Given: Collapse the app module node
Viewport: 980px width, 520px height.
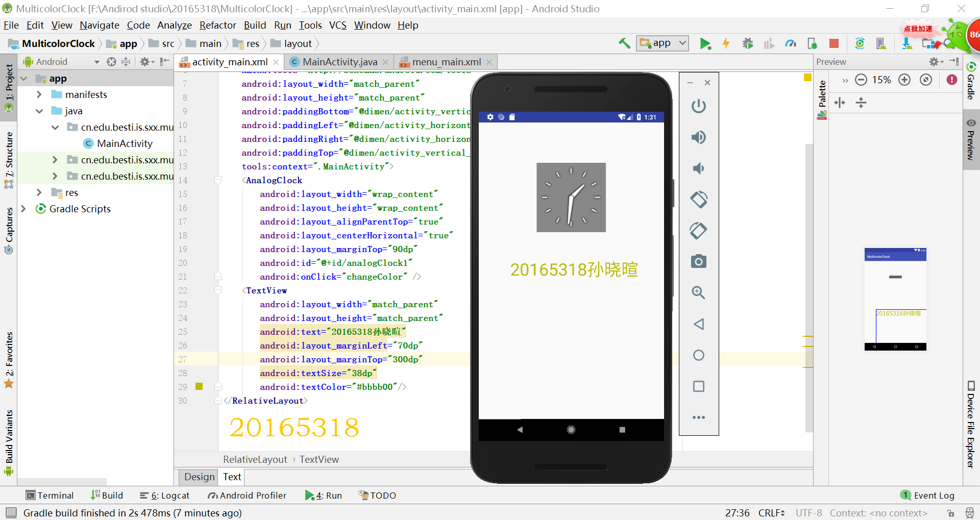Looking at the screenshot, I should click(x=23, y=79).
